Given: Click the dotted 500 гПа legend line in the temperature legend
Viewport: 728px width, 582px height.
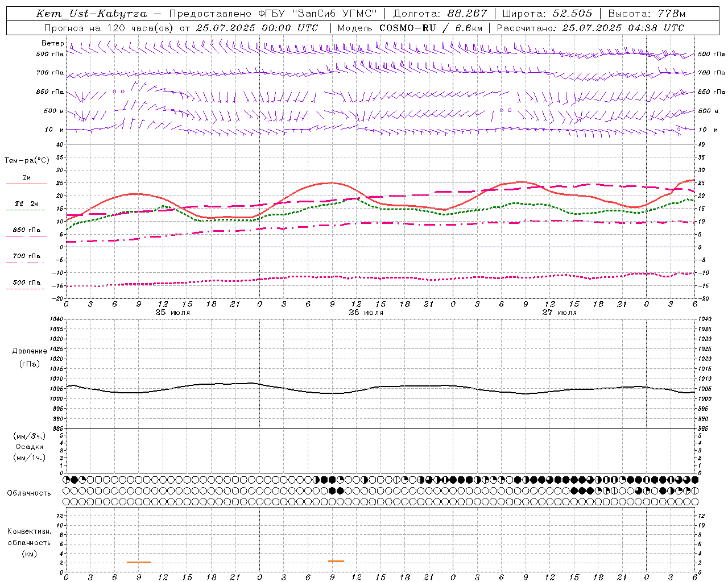Looking at the screenshot, I should click(x=26, y=289).
